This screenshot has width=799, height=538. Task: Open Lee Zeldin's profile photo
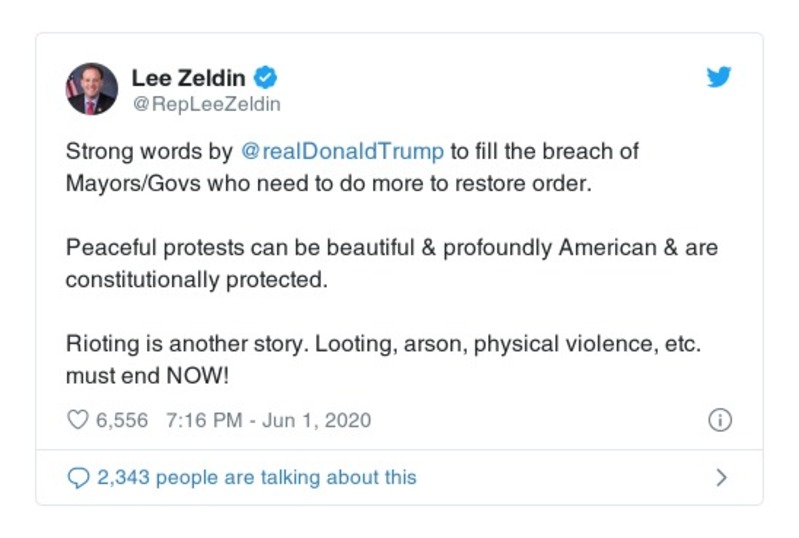pyautogui.click(x=91, y=89)
